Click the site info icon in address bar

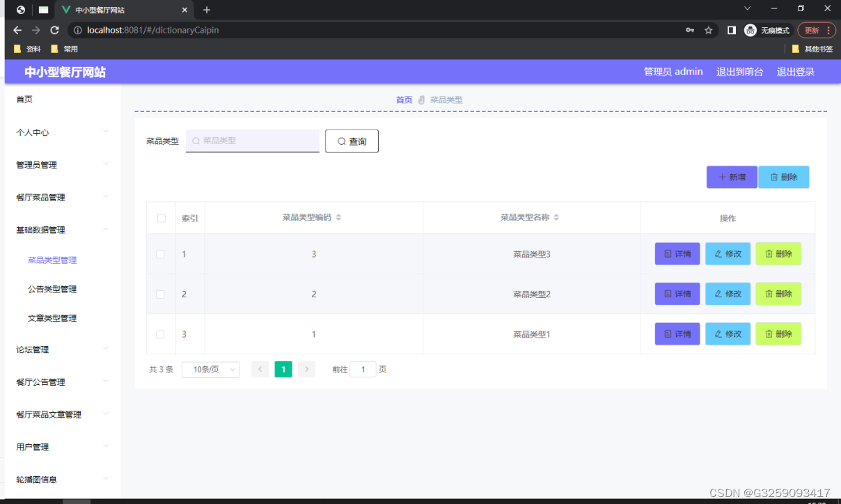(x=78, y=31)
